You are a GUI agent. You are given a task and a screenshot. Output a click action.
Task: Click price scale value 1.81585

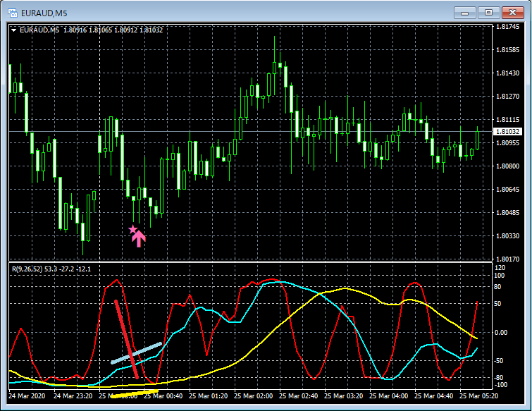(507, 50)
